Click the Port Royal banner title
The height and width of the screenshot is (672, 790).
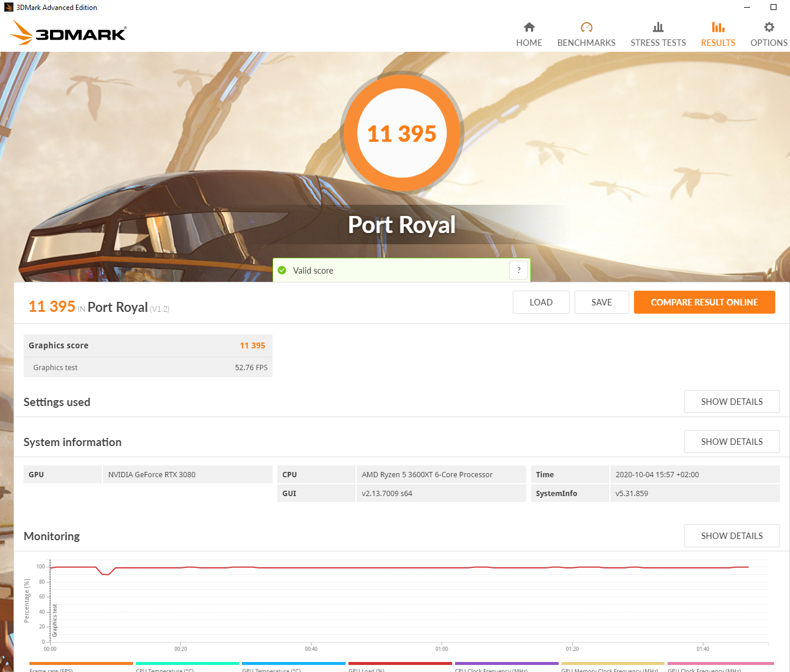[x=401, y=225]
